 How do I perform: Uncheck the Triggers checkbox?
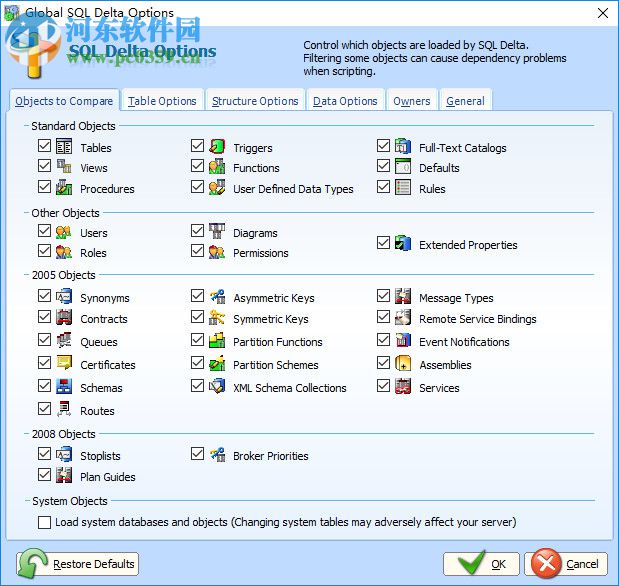(197, 146)
